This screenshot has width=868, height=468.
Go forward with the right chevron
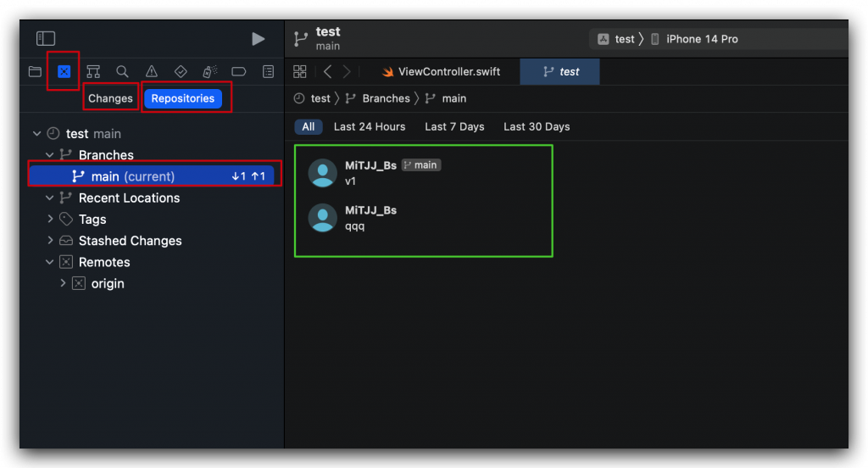tap(347, 71)
